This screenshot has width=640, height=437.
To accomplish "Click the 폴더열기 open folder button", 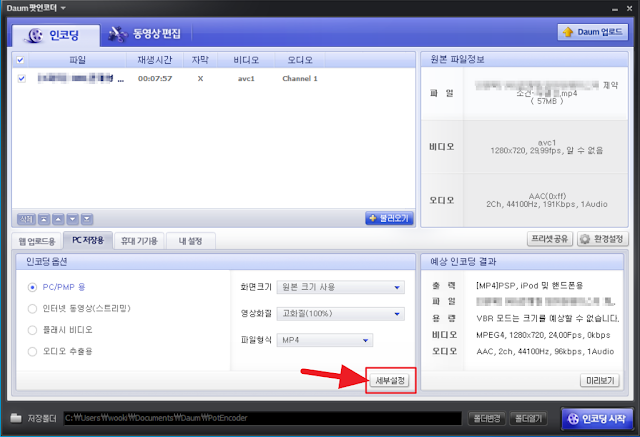I will pos(529,418).
